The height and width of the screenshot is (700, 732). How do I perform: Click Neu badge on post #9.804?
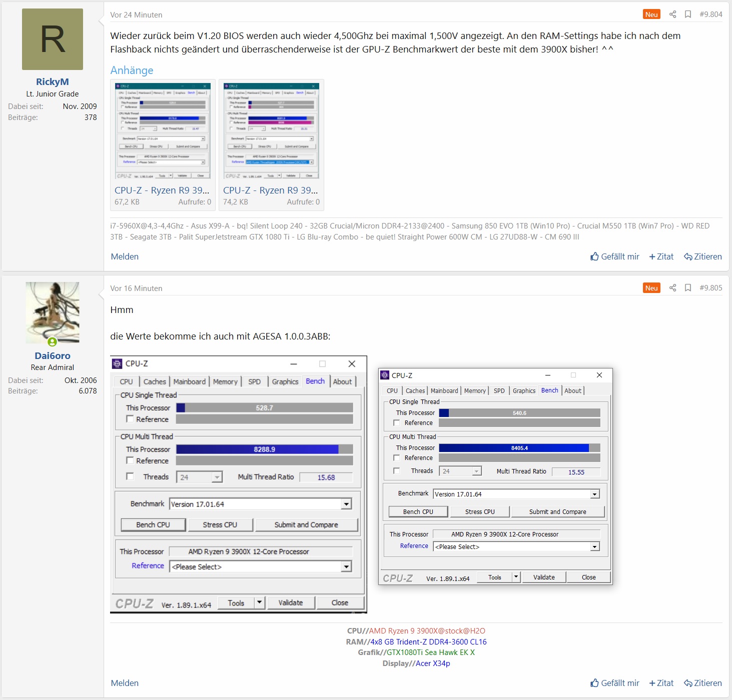(651, 14)
